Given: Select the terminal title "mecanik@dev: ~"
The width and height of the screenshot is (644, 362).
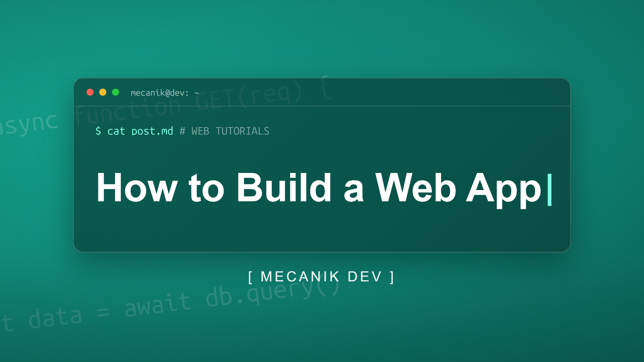Looking at the screenshot, I should coord(165,93).
